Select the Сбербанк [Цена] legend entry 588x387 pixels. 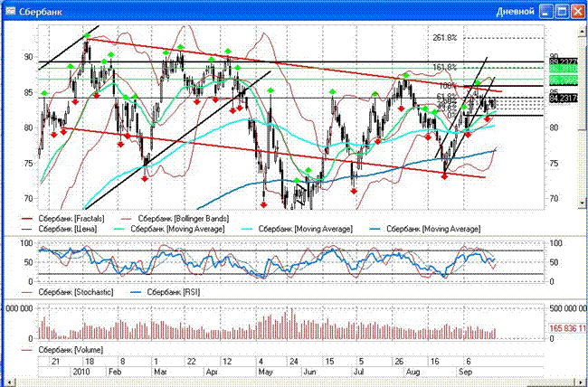point(60,229)
